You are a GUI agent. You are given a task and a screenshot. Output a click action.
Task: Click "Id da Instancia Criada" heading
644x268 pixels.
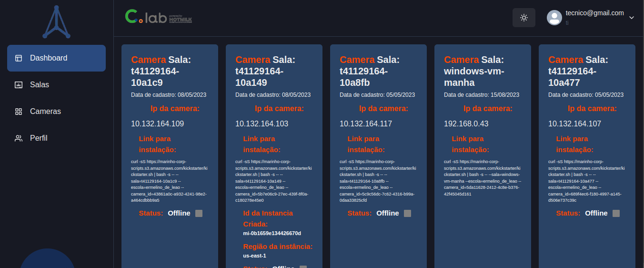(268, 218)
